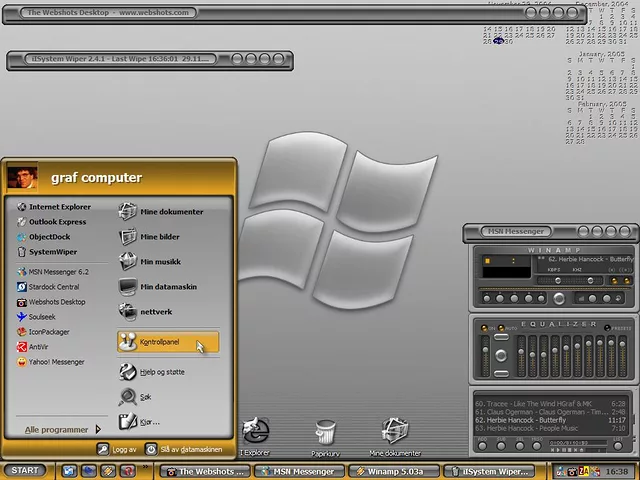This screenshot has width=640, height=480.
Task: Click Webshots Desktop window title
Action: (x=108, y=13)
